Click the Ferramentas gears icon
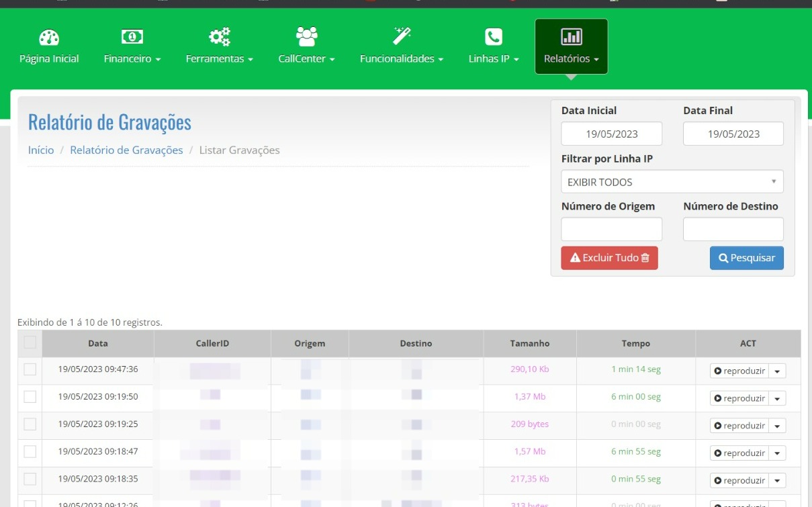The image size is (812, 507). (x=219, y=37)
